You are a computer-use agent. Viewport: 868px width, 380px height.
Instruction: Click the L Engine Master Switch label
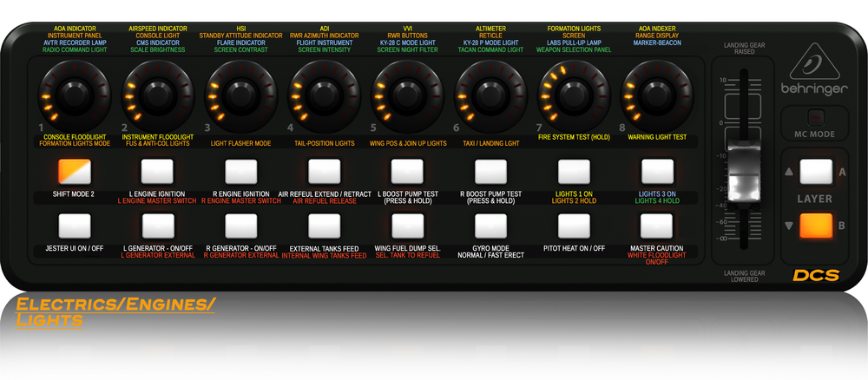point(157,201)
